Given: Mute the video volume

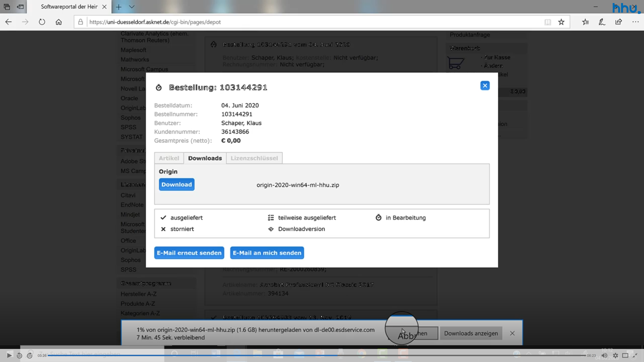Looking at the screenshot, I should 604,355.
